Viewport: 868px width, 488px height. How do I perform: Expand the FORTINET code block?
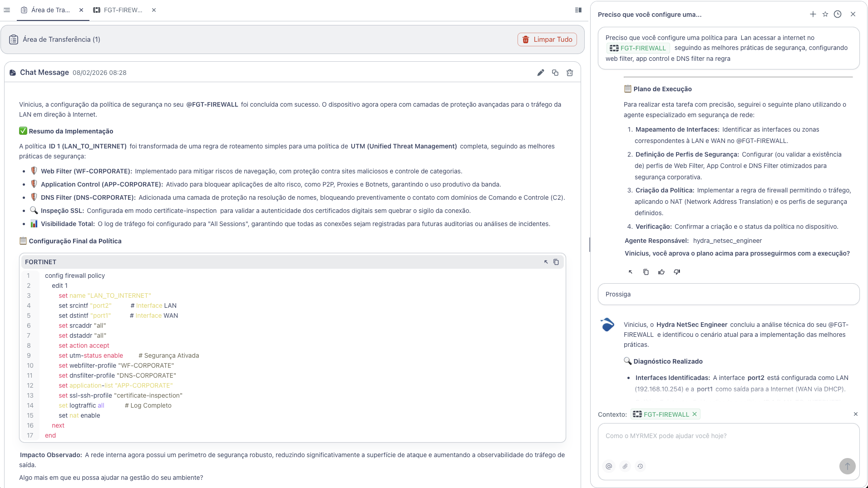[545, 262]
